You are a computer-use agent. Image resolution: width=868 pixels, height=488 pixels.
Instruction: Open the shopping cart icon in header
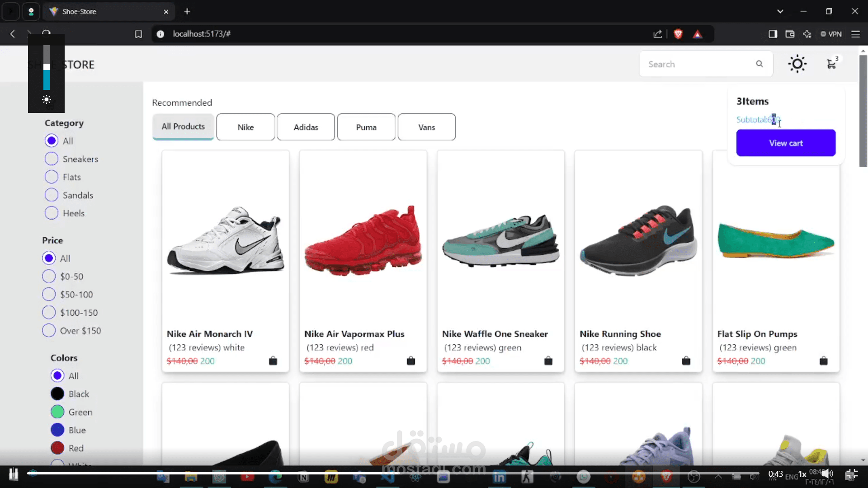tap(831, 64)
